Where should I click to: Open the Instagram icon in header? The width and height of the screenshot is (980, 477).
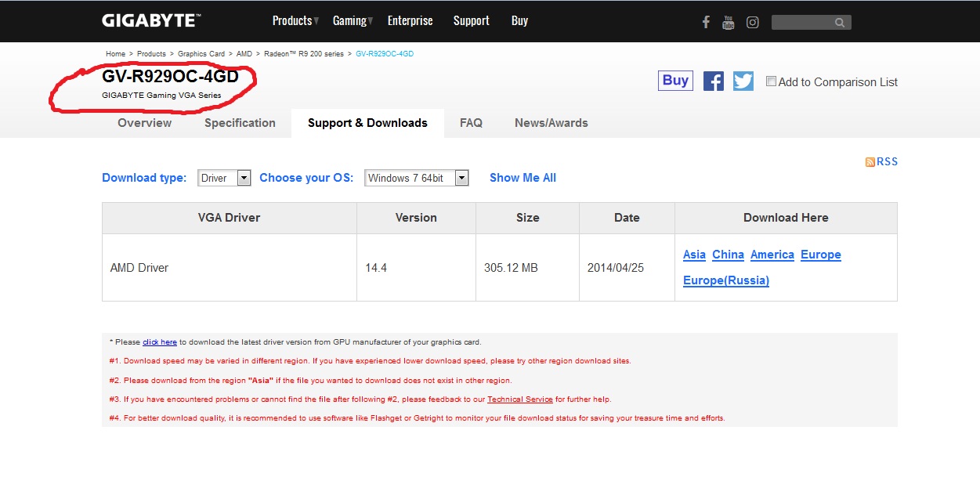pos(752,22)
